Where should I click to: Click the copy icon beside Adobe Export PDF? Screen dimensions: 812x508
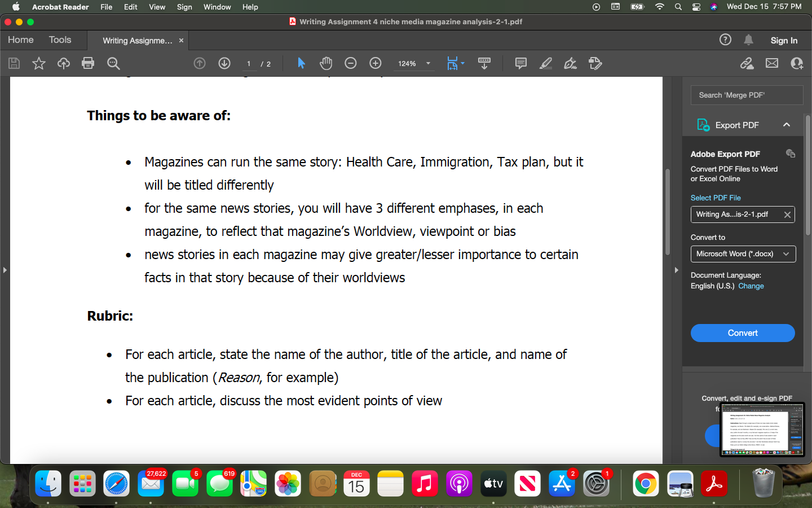coord(791,154)
